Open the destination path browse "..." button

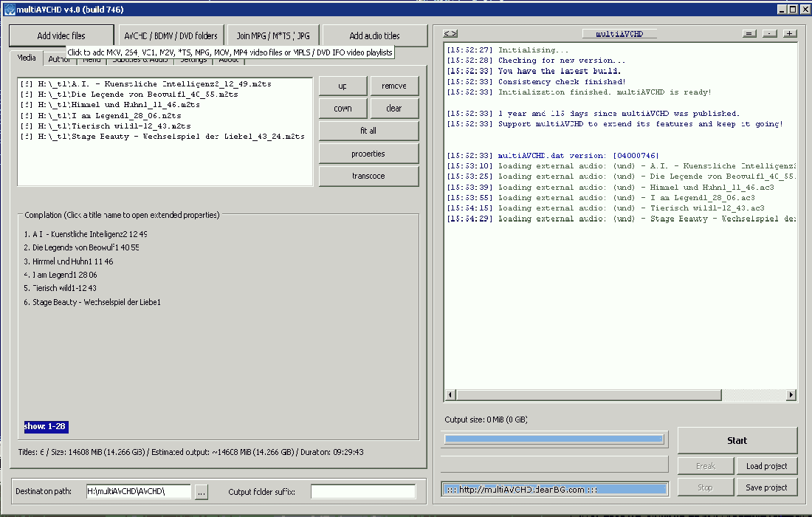click(202, 492)
